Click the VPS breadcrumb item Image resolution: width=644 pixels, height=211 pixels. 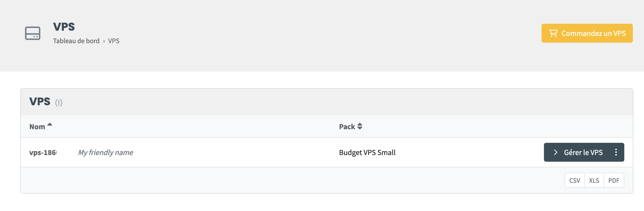click(114, 41)
